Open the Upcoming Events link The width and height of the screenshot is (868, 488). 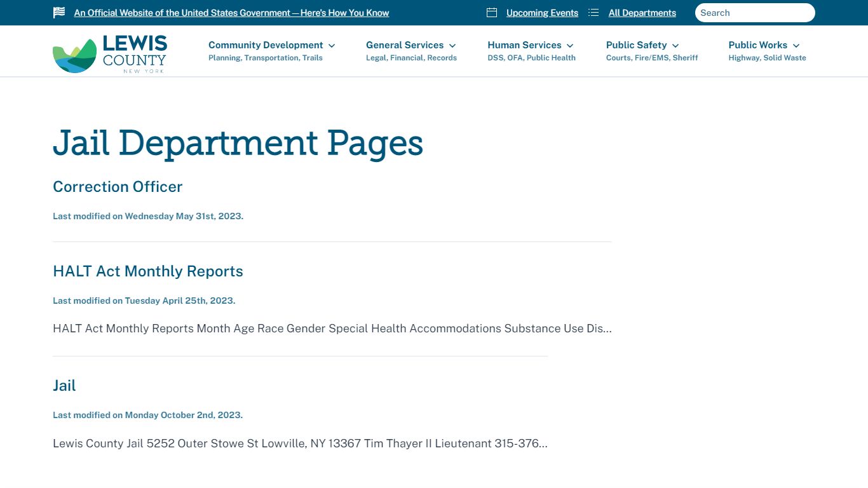pyautogui.click(x=542, y=13)
